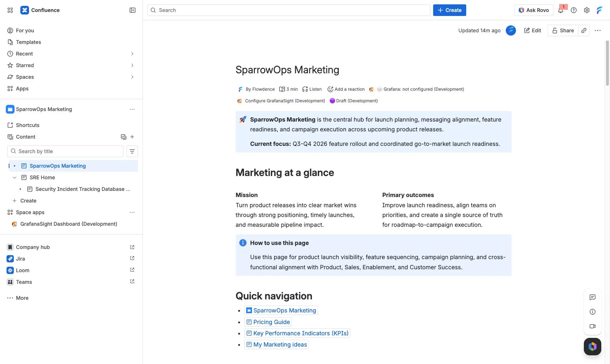This screenshot has width=610, height=364.
Task: Click Edit to edit the page
Action: pos(533,30)
